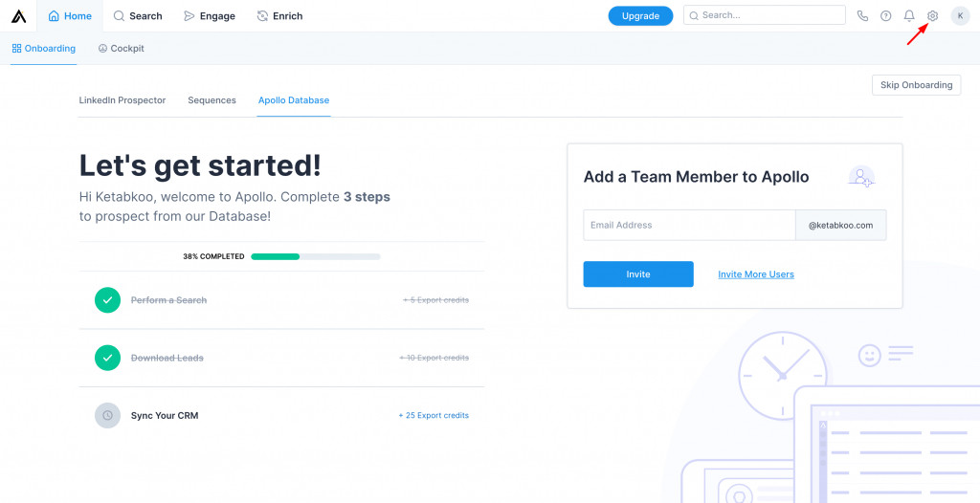Click the 38% completed progress bar
The height and width of the screenshot is (503, 980).
tap(316, 256)
